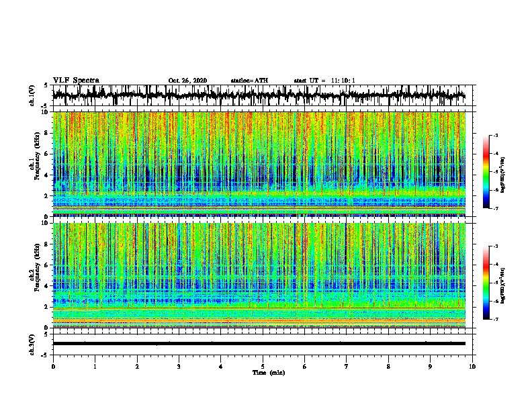Click the ch.2 frequency tick label '6'
This screenshot has width=532, height=411.
tap(47, 265)
